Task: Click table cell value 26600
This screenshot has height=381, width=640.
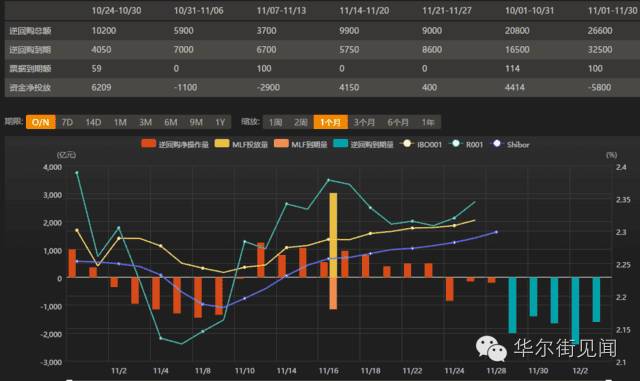Action: click(x=600, y=31)
